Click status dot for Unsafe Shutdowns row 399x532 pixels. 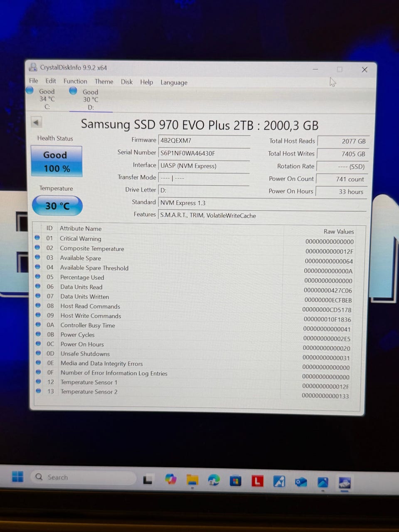click(x=39, y=353)
